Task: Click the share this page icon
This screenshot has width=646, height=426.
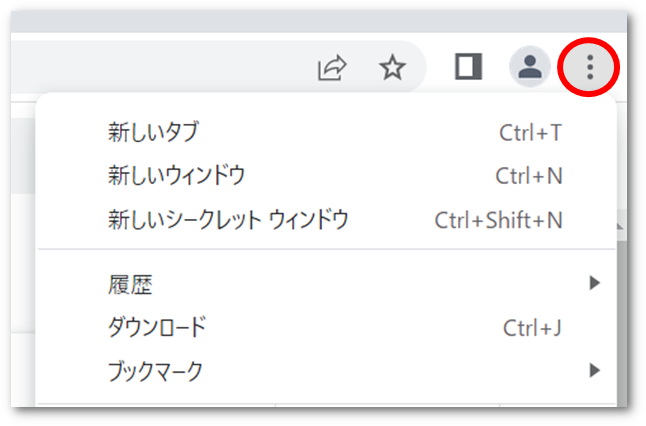Action: tap(332, 67)
